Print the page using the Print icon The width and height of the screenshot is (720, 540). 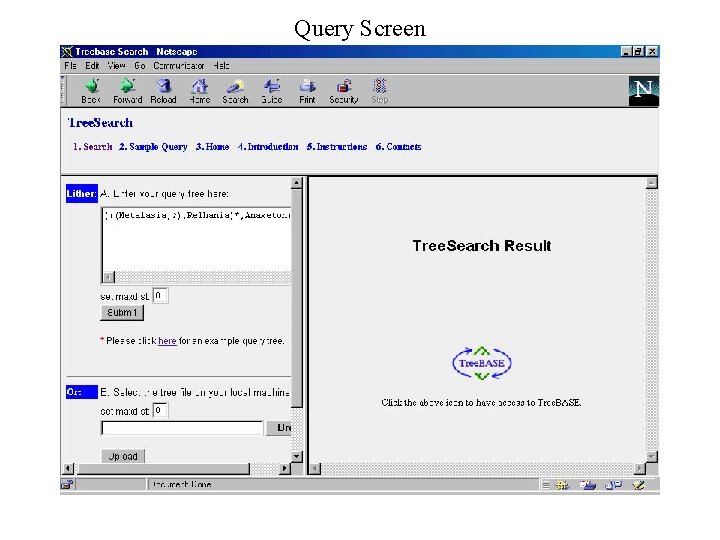pos(307,91)
